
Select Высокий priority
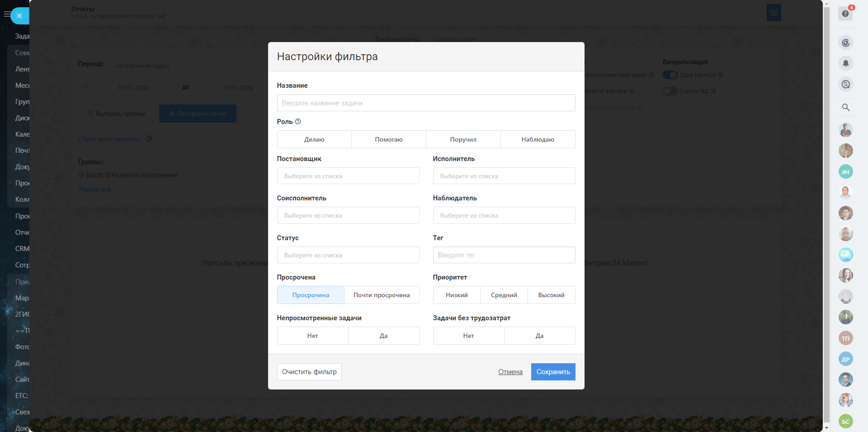coord(551,295)
